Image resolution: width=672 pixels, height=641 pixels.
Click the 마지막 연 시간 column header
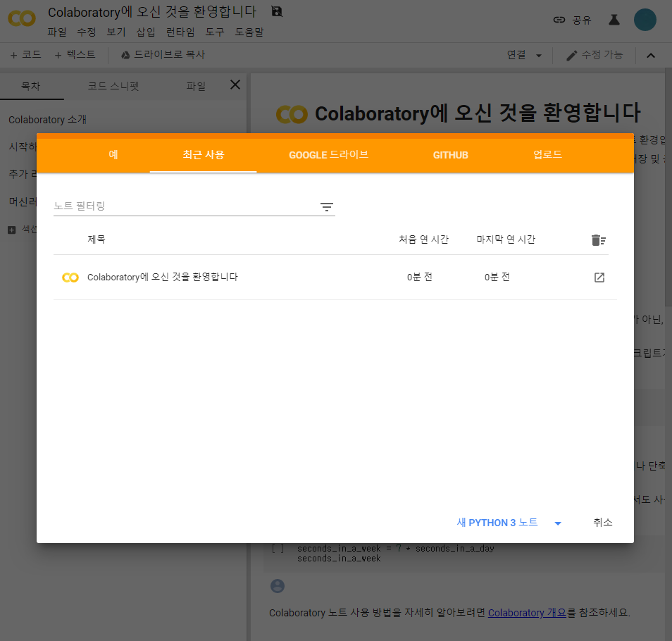506,239
